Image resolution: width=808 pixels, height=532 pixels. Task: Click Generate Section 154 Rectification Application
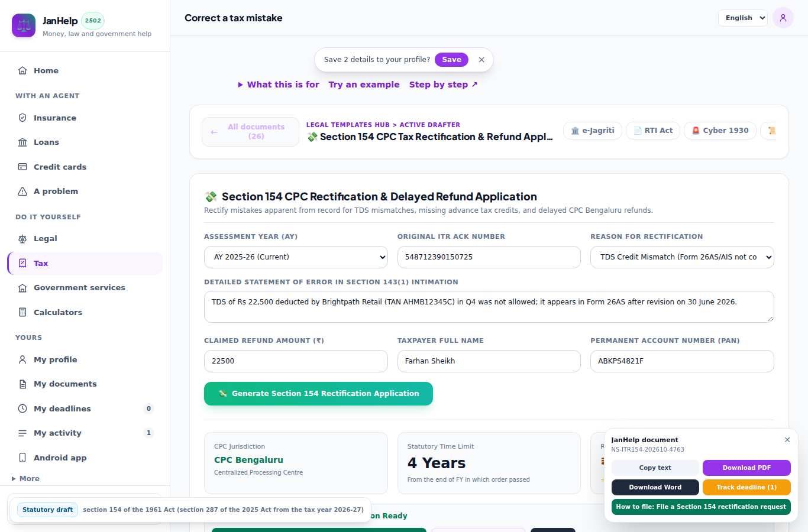pos(318,394)
